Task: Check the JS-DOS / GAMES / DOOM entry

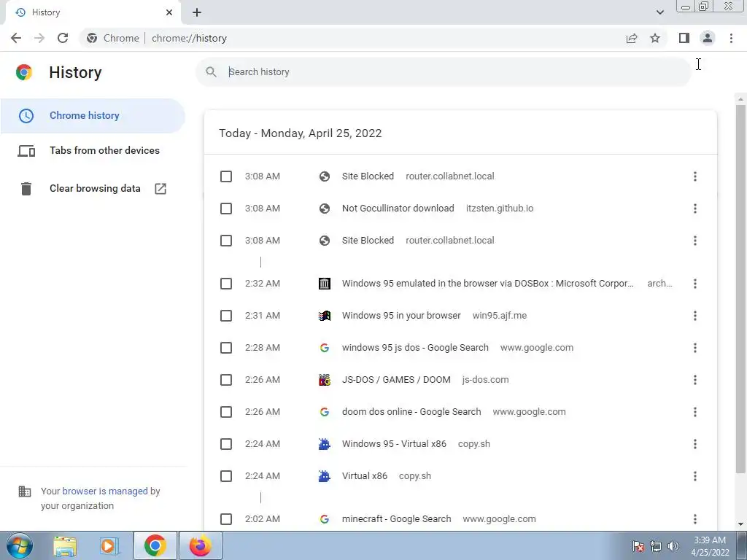Action: click(x=226, y=380)
